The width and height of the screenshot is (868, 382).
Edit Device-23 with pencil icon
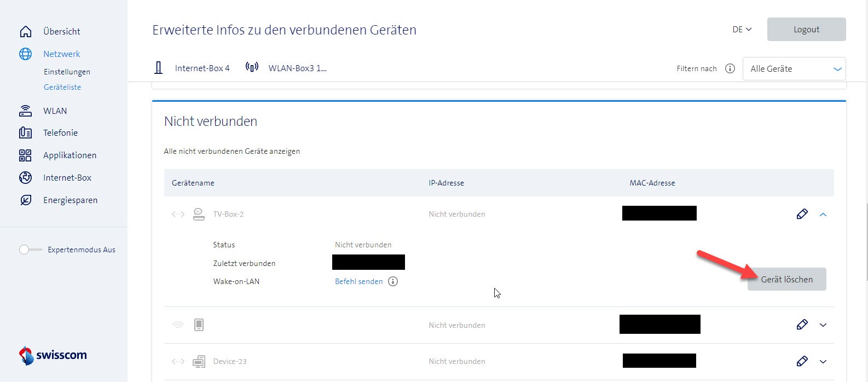click(x=802, y=361)
